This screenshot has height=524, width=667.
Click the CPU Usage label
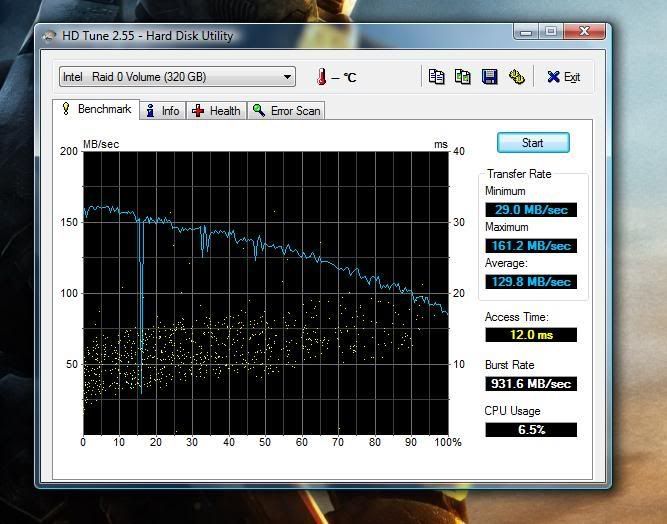[513, 411]
